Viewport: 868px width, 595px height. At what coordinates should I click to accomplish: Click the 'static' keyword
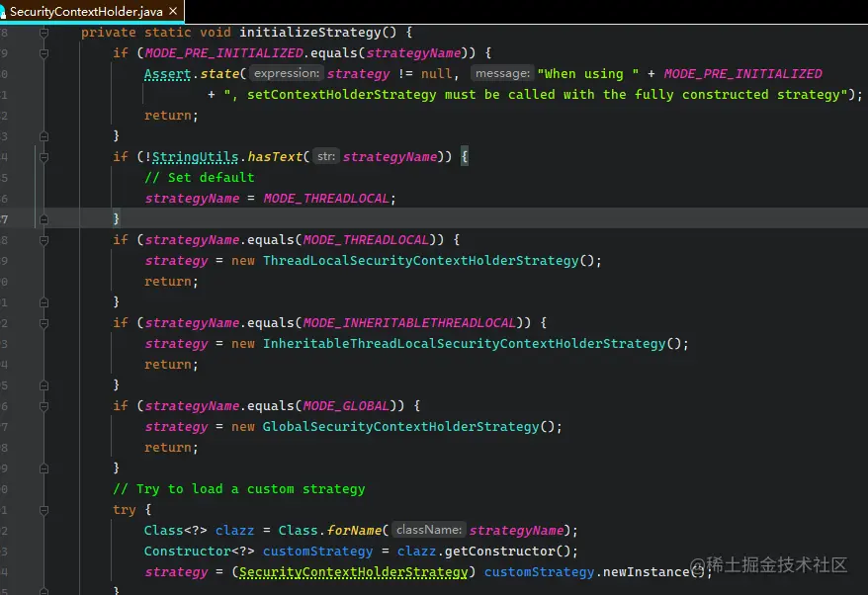click(168, 32)
